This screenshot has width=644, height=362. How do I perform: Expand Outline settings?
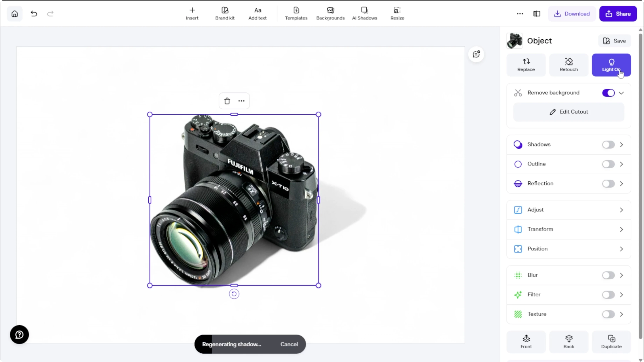[x=621, y=164]
